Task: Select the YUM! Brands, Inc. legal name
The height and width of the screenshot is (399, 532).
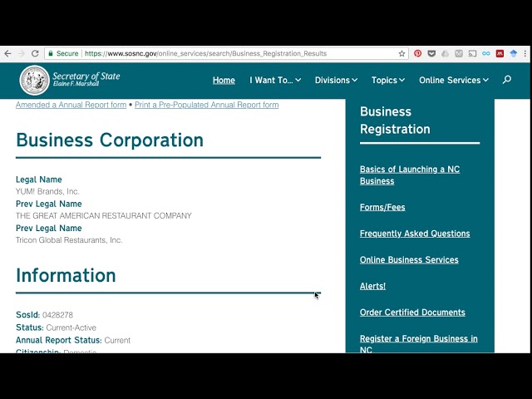Action: (47, 191)
